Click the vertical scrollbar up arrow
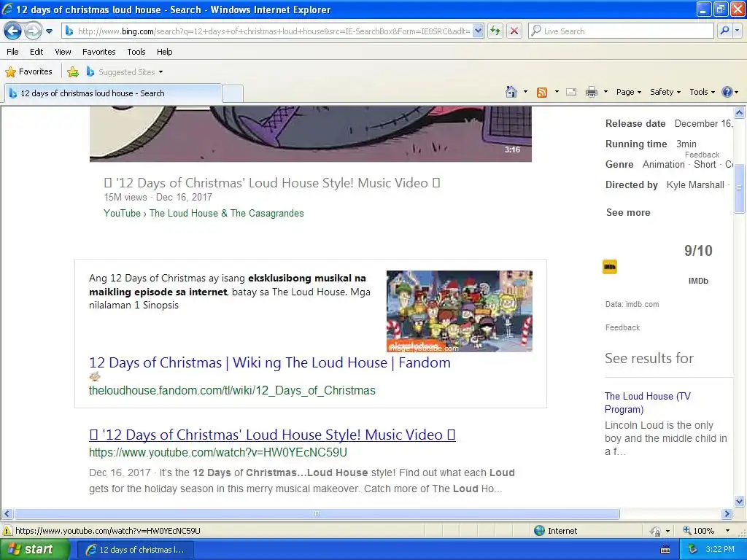Viewport: 747px width, 560px height. pyautogui.click(x=740, y=113)
